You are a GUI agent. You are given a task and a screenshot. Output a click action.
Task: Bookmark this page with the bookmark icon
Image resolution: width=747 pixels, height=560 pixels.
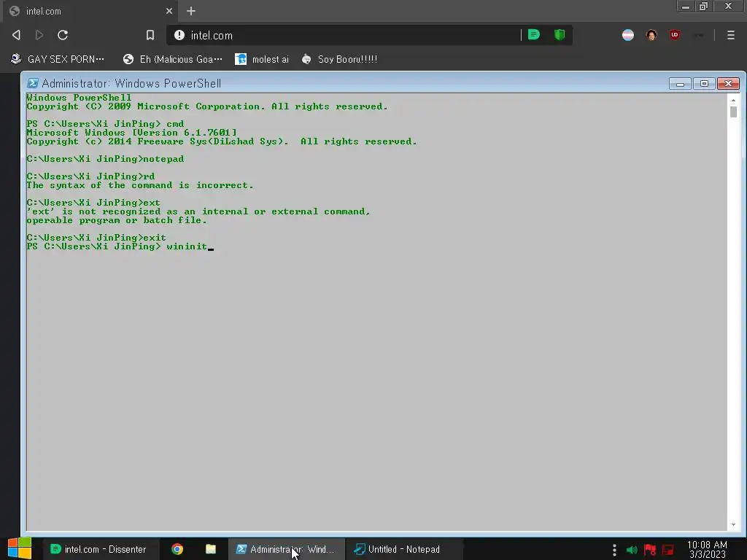tap(150, 35)
